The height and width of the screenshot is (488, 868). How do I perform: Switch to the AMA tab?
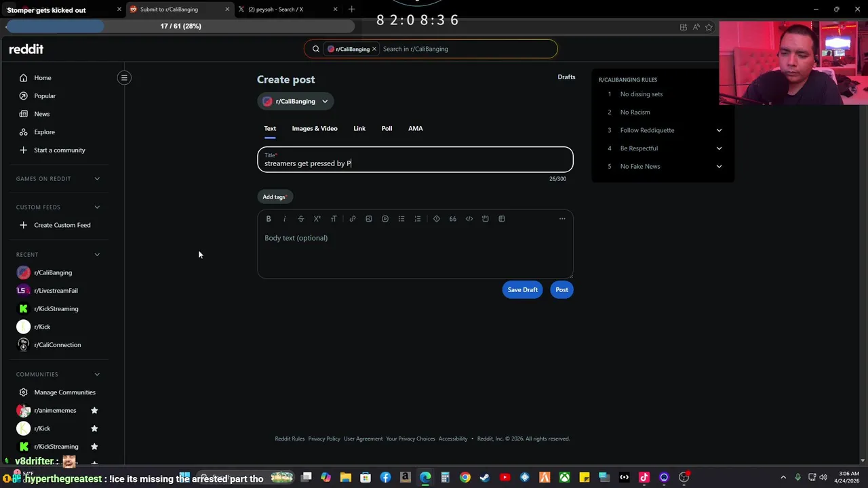416,128
